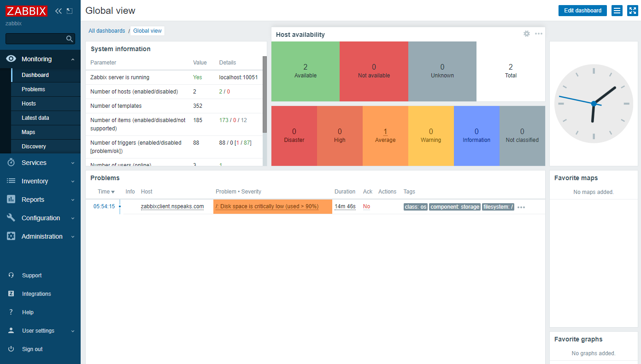Open the Host availability widget actions menu
This screenshot has width=641, height=364.
[x=538, y=34]
